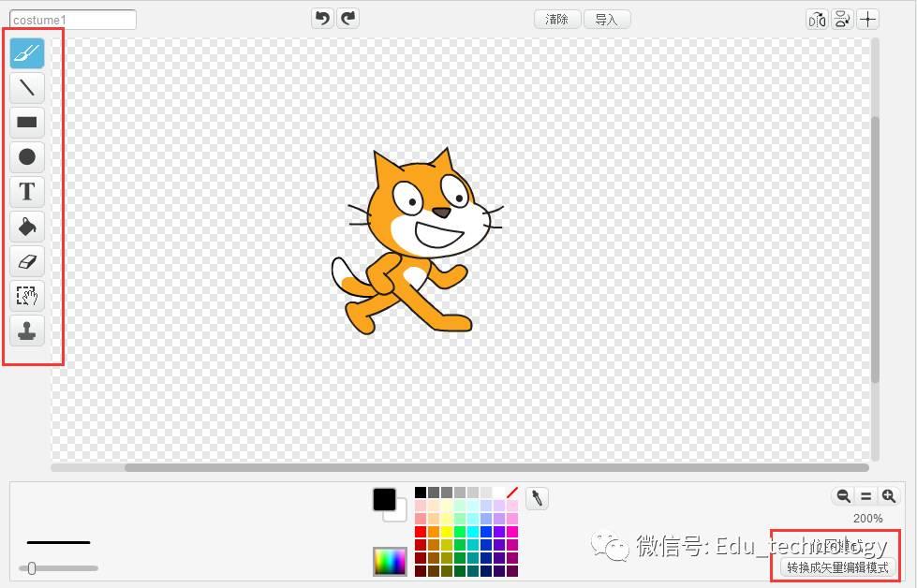Pick bright red from the palette
This screenshot has height=588, width=917.
pyautogui.click(x=421, y=532)
